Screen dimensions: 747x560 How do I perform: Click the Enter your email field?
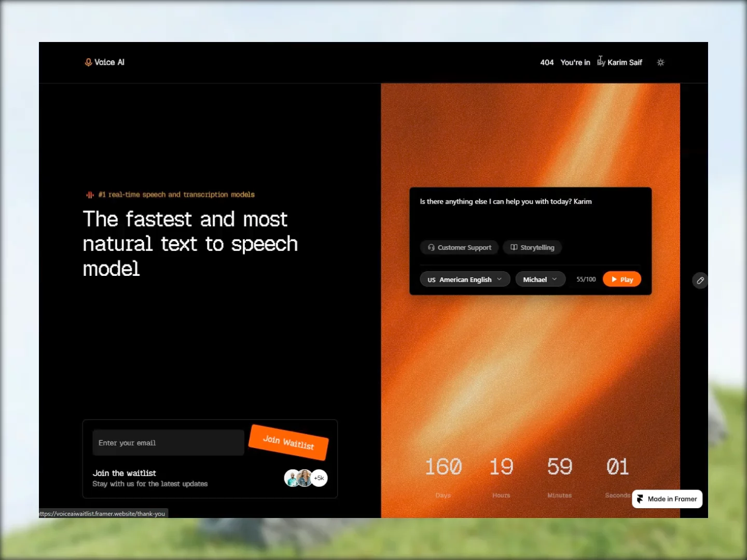(168, 443)
